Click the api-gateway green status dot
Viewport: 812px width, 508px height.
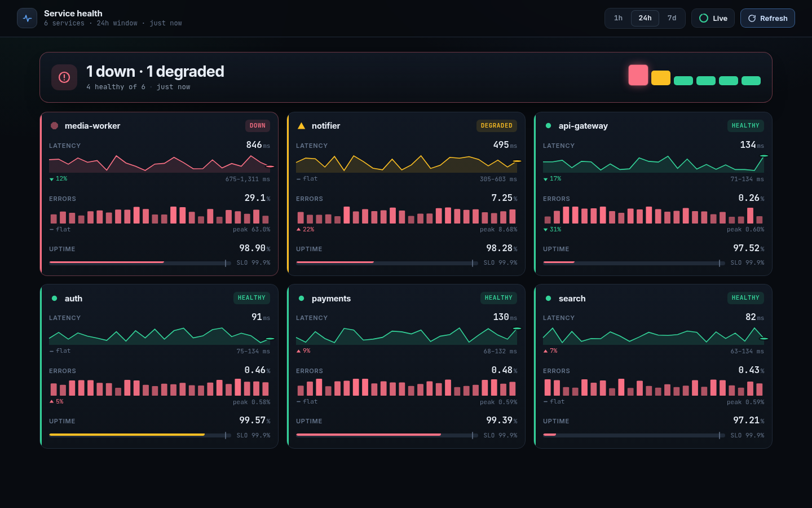pyautogui.click(x=548, y=126)
